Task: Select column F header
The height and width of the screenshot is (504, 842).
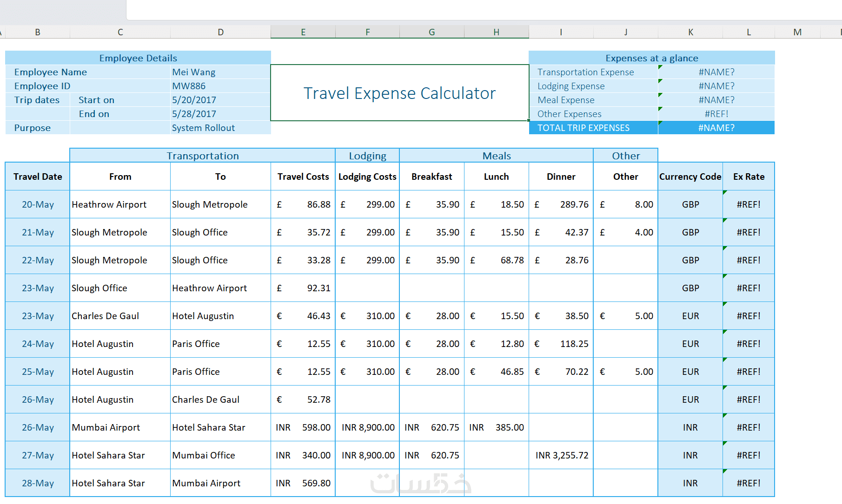Action: click(x=368, y=32)
